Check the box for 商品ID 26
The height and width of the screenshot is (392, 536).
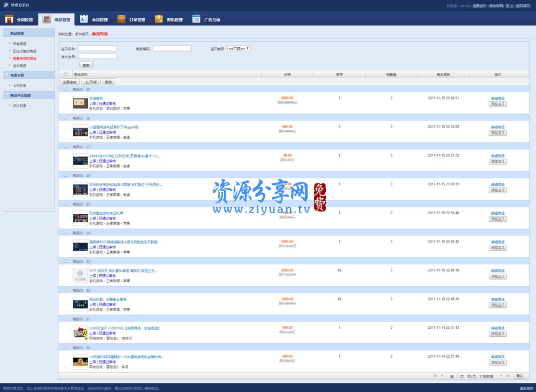[x=65, y=175]
